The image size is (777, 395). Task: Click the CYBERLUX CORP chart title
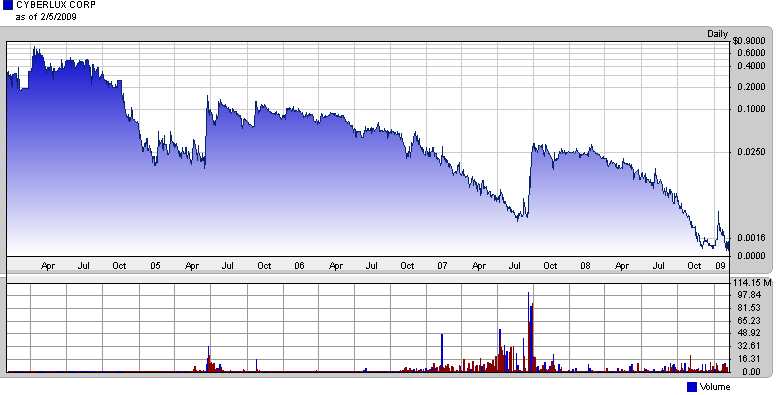point(56,5)
